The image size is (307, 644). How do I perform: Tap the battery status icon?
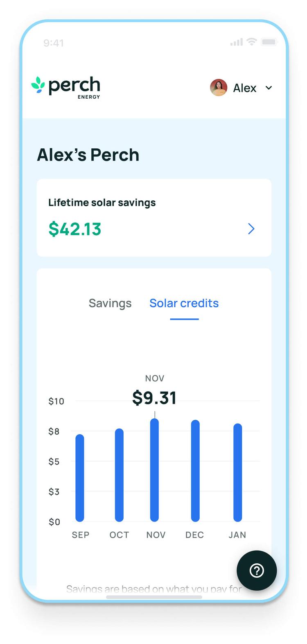point(269,42)
